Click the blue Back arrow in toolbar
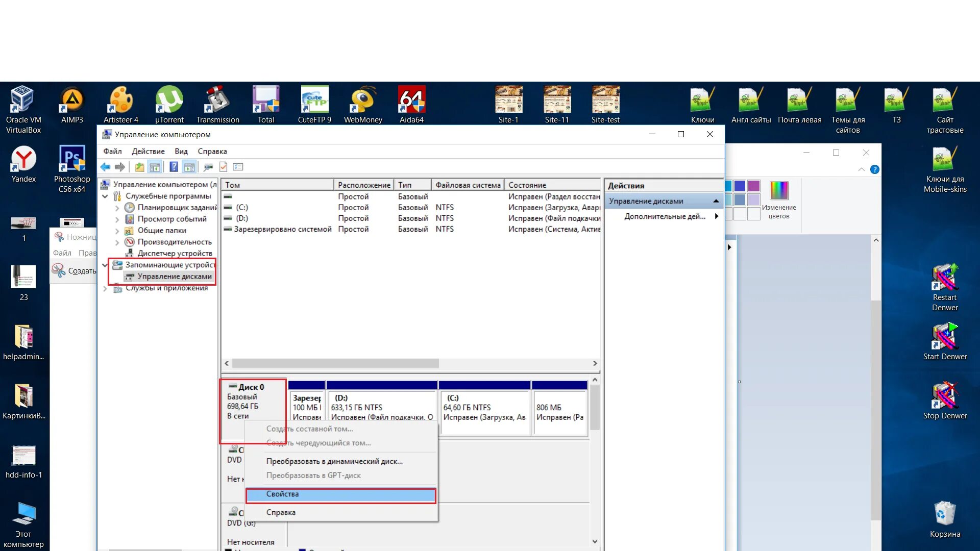This screenshot has height=551, width=980. point(105,167)
